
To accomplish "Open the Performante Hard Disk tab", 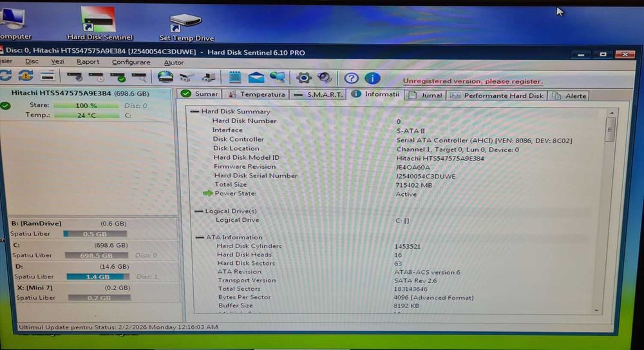I will [497, 96].
